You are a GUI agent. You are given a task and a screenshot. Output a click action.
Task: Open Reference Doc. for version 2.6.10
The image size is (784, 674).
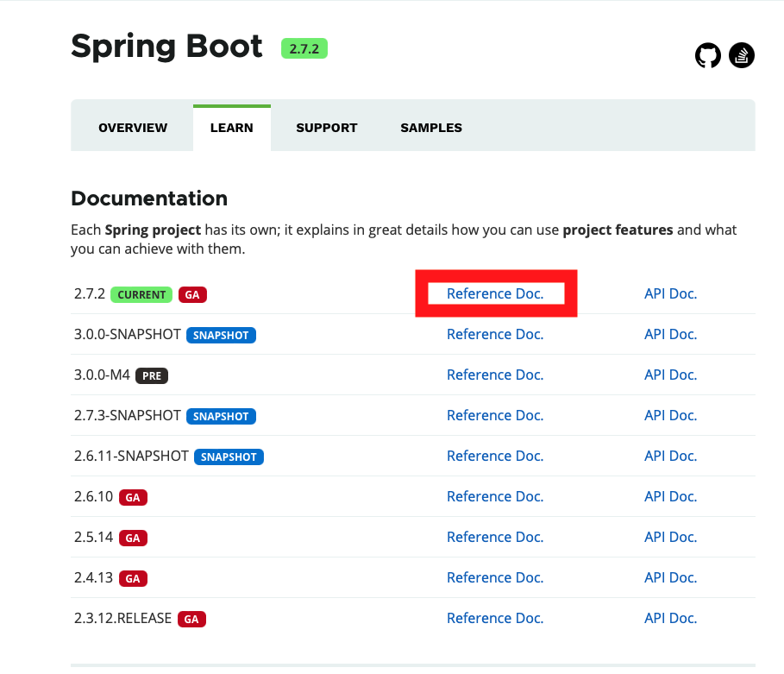click(495, 496)
